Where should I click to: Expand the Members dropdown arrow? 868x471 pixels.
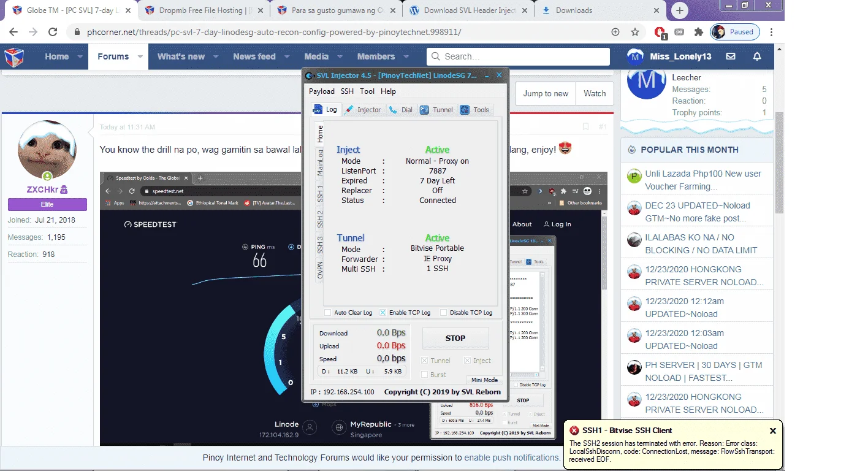coord(405,56)
